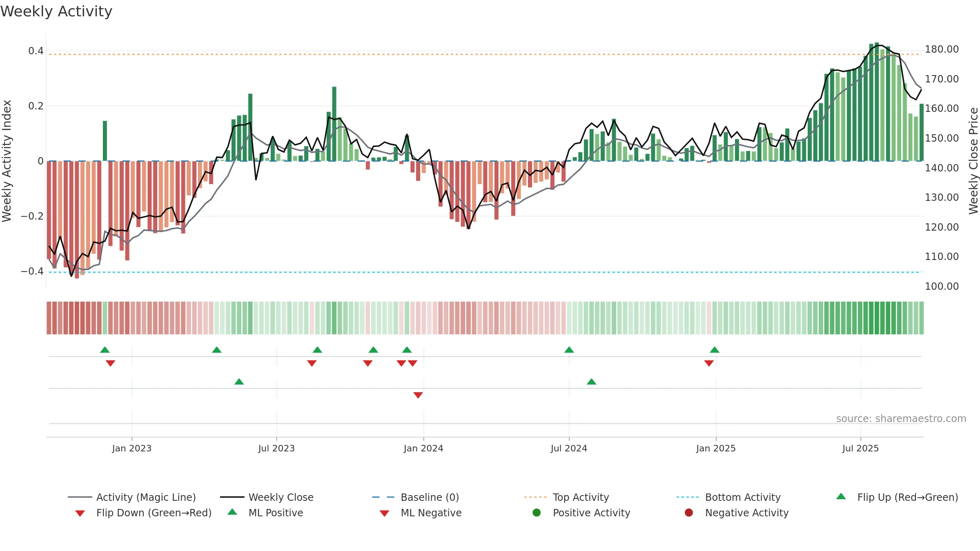The height and width of the screenshot is (551, 980).
Task: Click the ML Positive triangle after Jul 2024
Action: pos(592,382)
